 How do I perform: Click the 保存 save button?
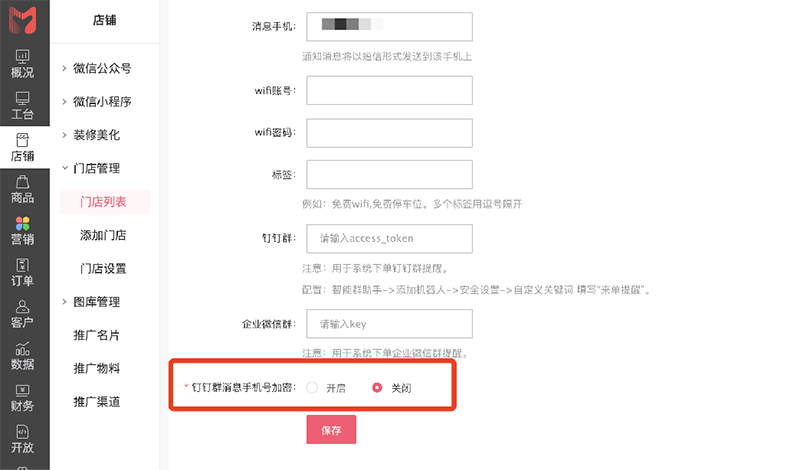[331, 430]
